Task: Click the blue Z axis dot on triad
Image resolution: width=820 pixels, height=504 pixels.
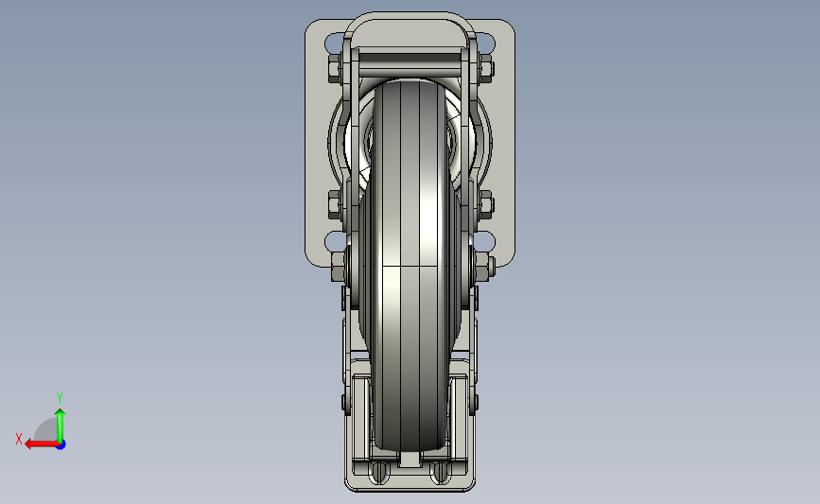Action: pos(61,444)
